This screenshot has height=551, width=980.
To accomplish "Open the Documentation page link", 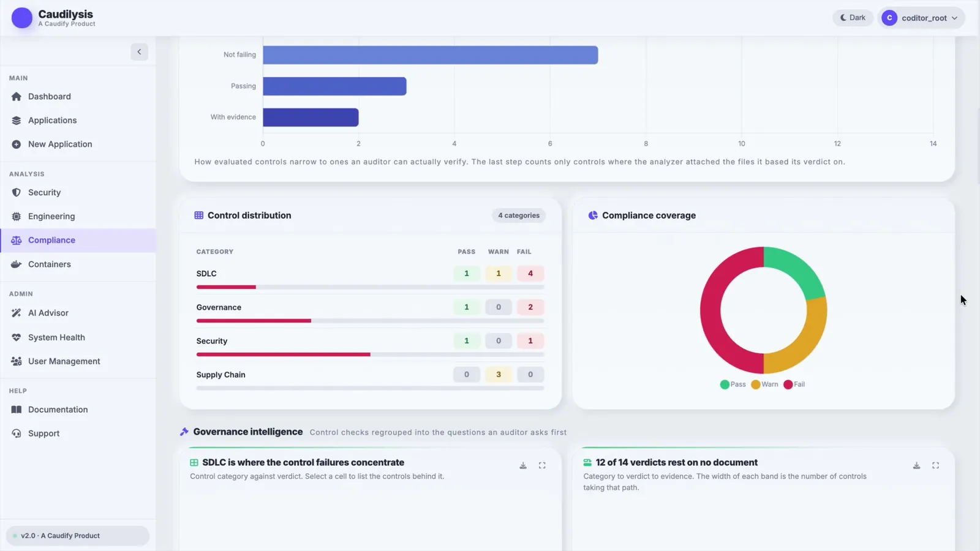I will (x=78, y=410).
